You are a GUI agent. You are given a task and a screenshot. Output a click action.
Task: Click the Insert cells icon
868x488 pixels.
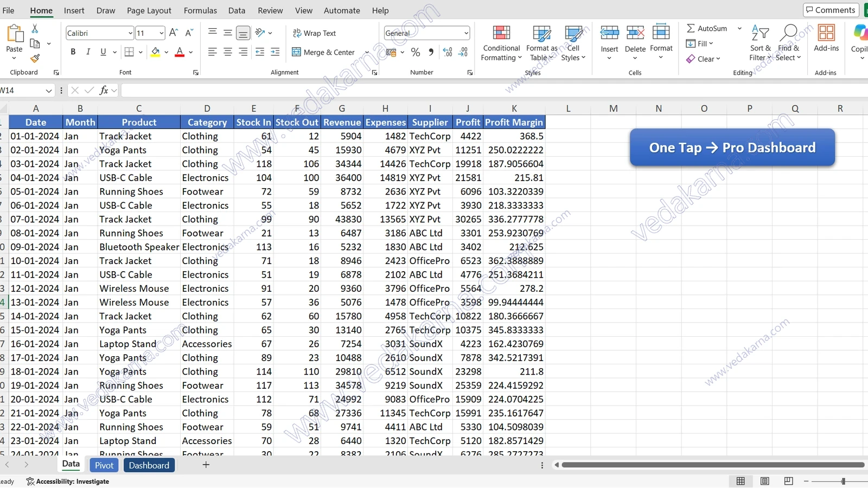pos(609,33)
